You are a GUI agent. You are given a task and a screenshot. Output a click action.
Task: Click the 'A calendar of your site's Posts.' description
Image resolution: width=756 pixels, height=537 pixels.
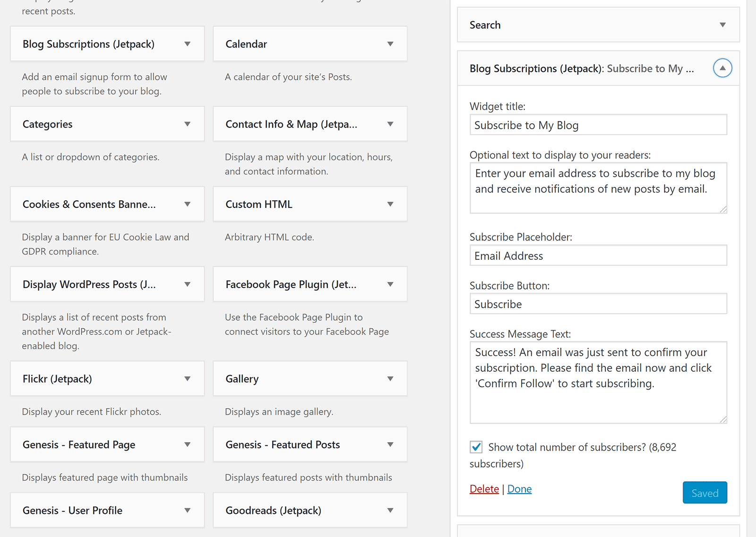click(x=288, y=77)
